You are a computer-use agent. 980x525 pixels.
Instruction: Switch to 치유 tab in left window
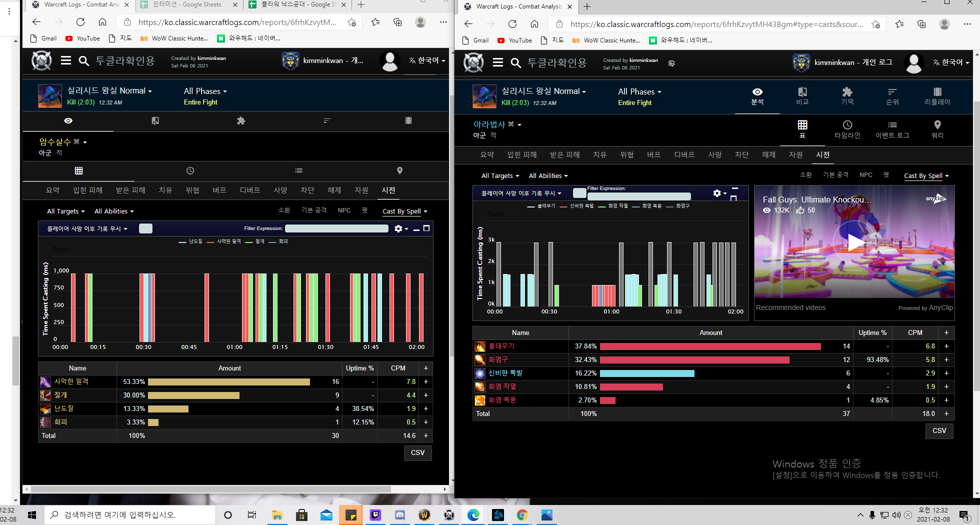click(165, 190)
